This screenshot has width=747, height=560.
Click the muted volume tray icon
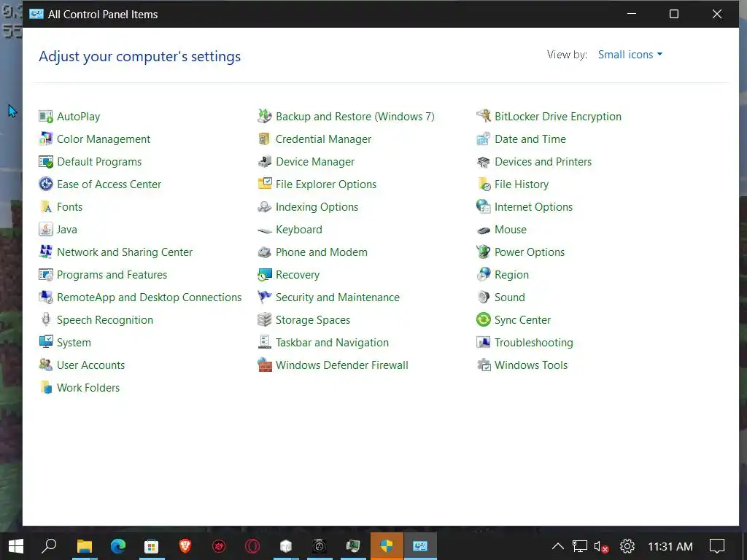click(x=601, y=546)
